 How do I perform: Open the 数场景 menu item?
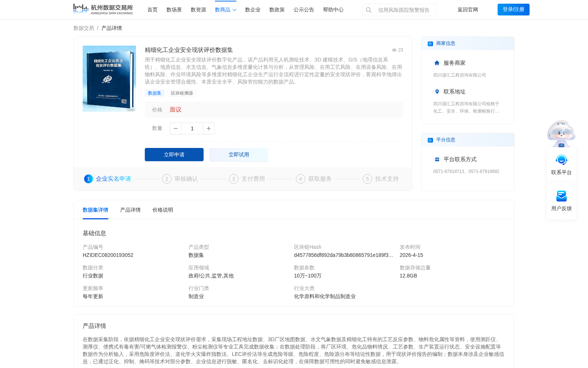174,10
